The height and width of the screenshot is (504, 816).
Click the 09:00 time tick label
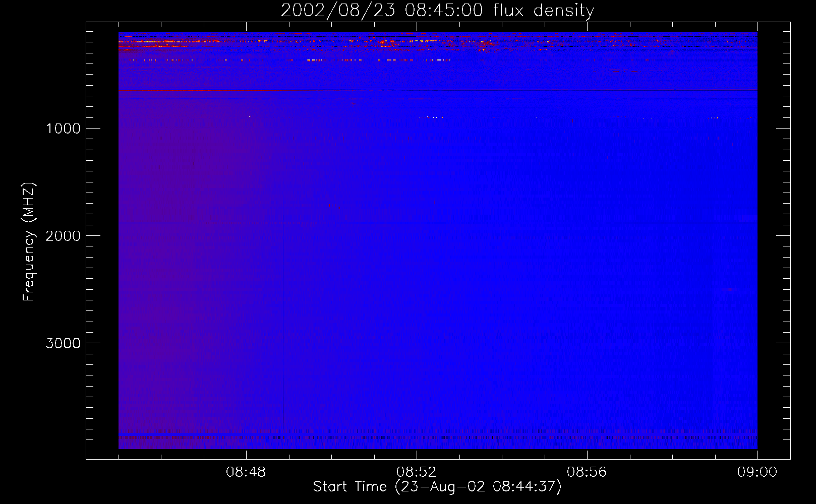757,472
